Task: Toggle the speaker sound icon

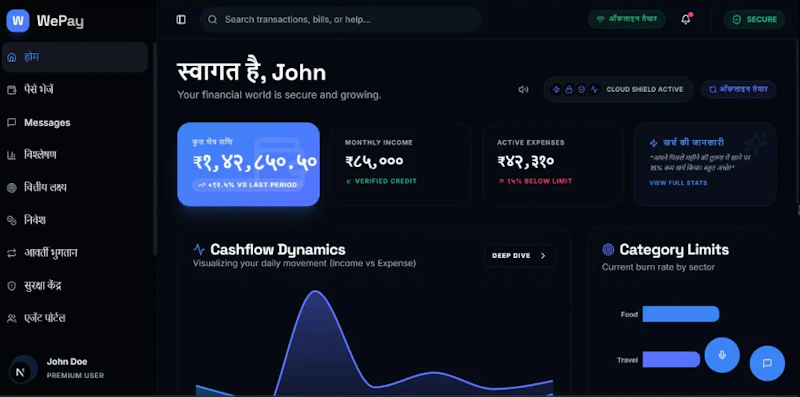Action: pos(523,90)
